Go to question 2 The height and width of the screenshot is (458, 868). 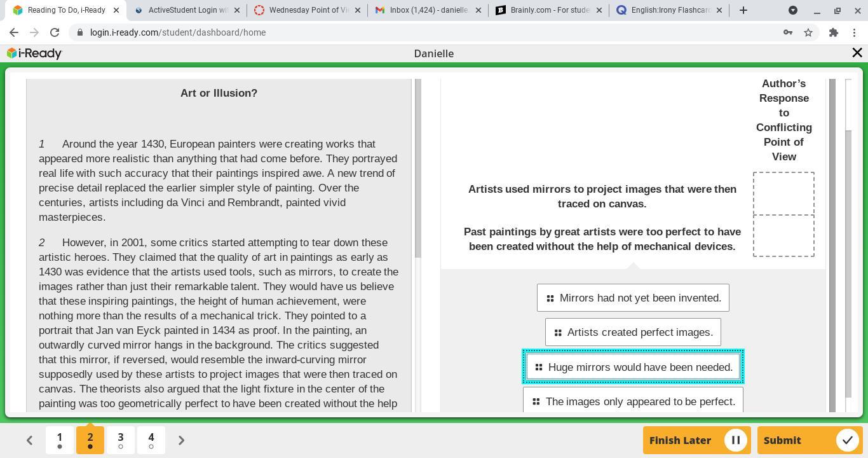coord(90,440)
